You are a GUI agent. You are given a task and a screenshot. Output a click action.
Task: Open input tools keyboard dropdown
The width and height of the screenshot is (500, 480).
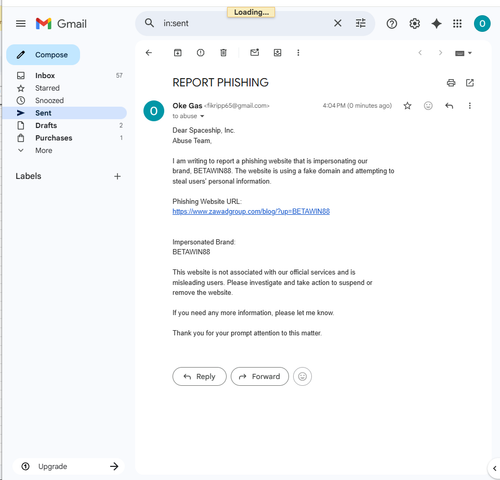(463, 53)
